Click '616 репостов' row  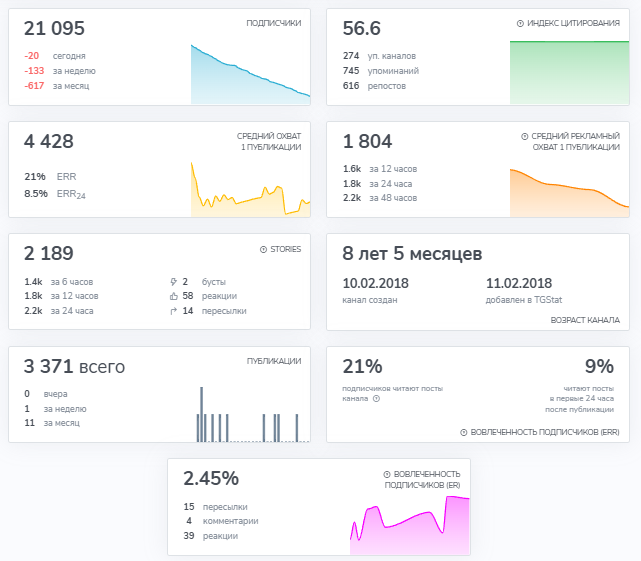374,86
